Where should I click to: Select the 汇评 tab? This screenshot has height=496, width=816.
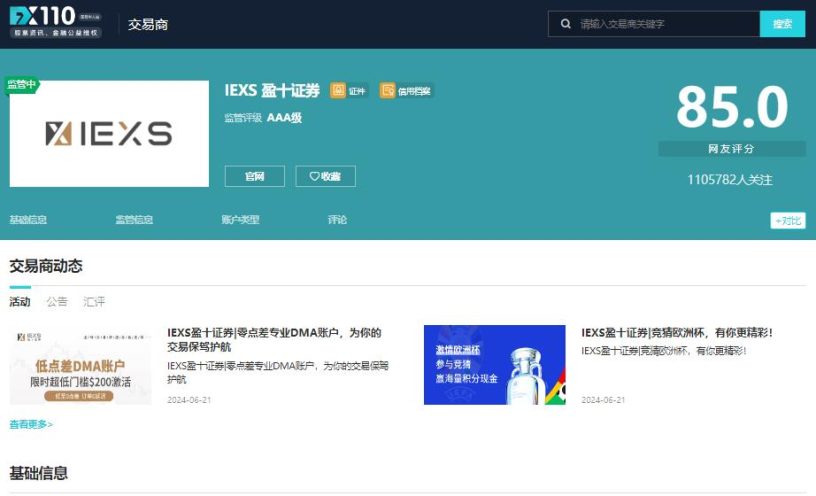(x=94, y=302)
